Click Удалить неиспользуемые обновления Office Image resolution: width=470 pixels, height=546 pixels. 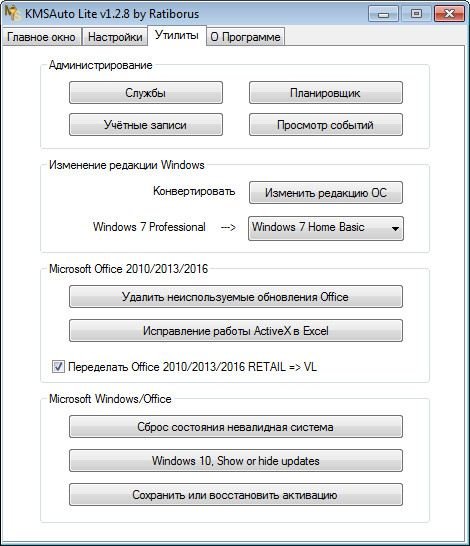236,297
